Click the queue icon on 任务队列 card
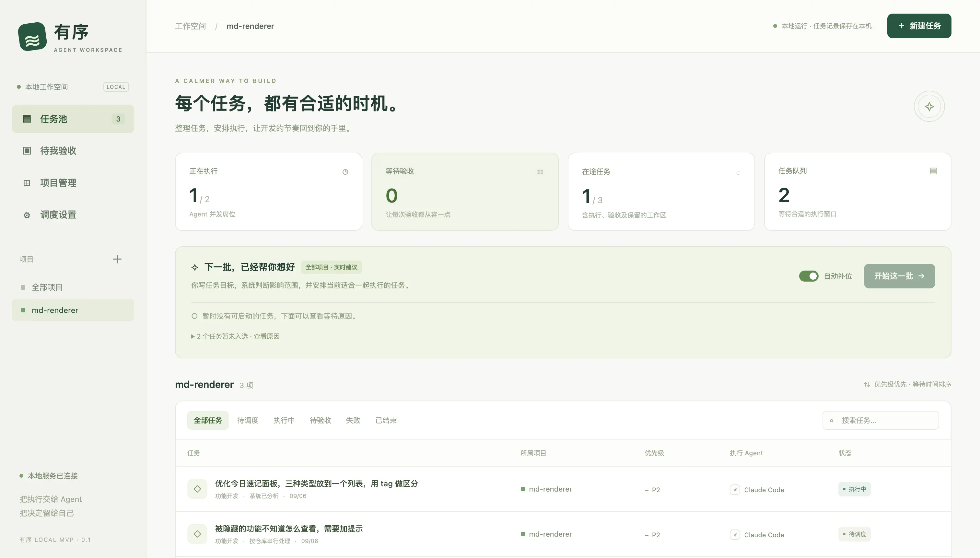 tap(933, 171)
